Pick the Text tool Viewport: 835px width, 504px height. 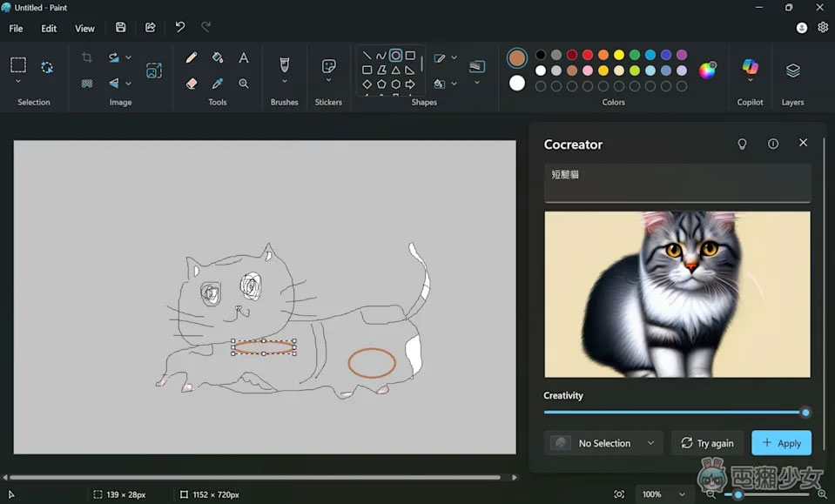244,57
